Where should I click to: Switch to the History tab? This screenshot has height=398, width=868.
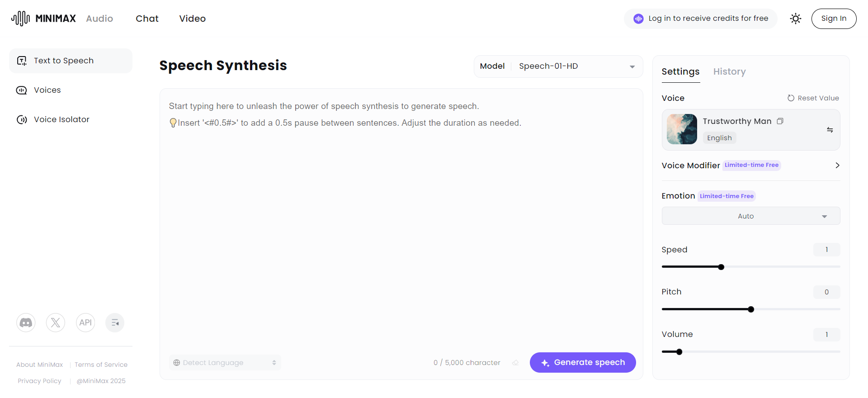point(729,71)
